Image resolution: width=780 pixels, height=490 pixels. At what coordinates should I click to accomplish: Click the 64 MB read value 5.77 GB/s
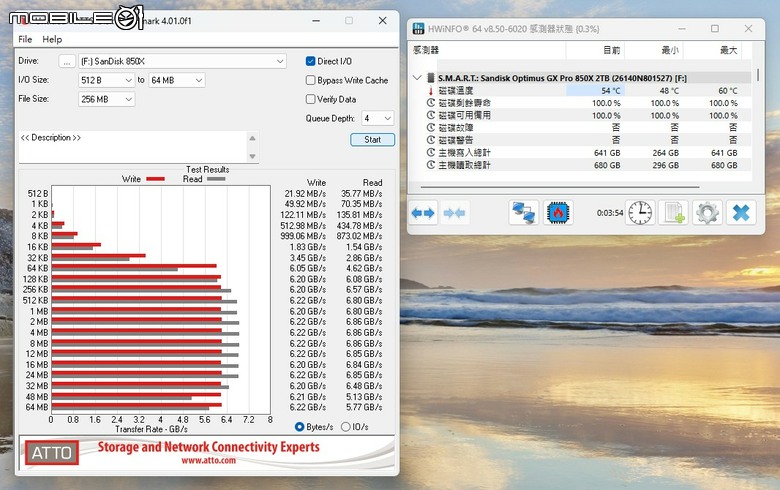point(364,407)
